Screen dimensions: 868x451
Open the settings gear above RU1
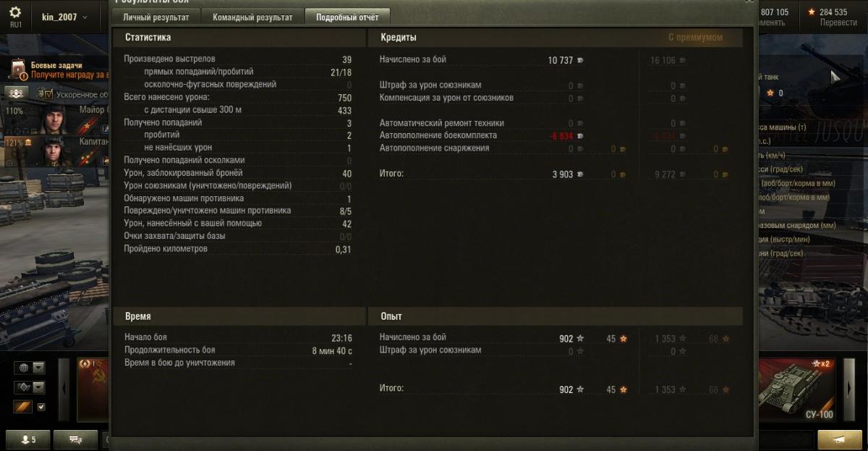coord(15,12)
